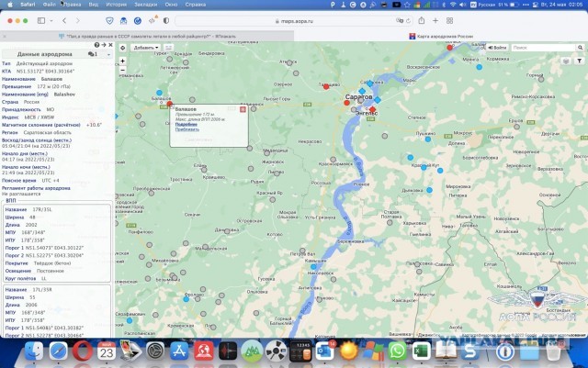
Task: Open the История menu
Action: click(x=116, y=5)
